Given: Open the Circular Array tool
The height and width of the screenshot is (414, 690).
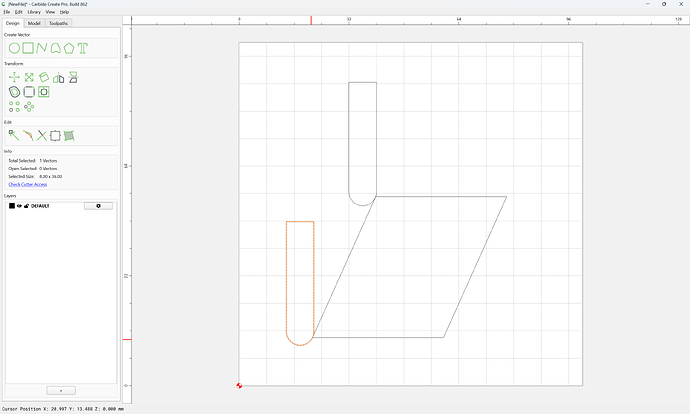Looking at the screenshot, I should [x=29, y=106].
